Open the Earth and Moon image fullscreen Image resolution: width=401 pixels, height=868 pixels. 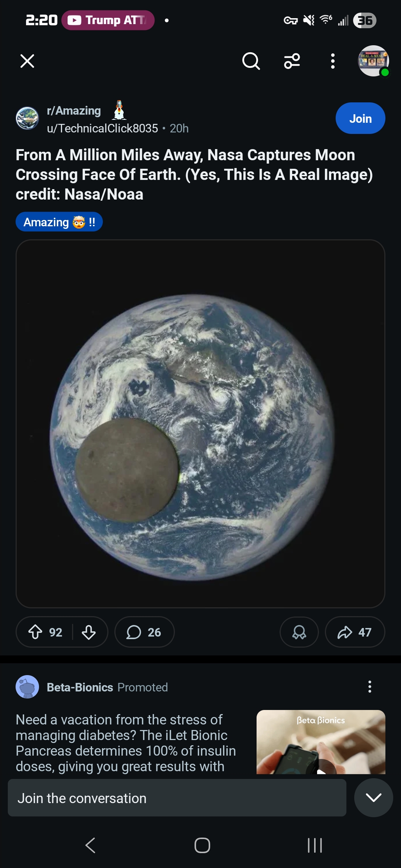tap(200, 424)
